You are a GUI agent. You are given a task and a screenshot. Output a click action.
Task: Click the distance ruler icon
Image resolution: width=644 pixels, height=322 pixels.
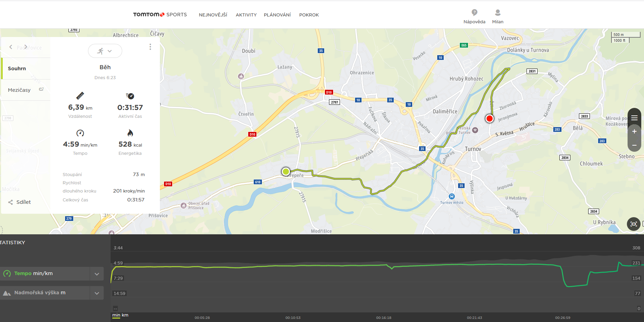(x=80, y=96)
